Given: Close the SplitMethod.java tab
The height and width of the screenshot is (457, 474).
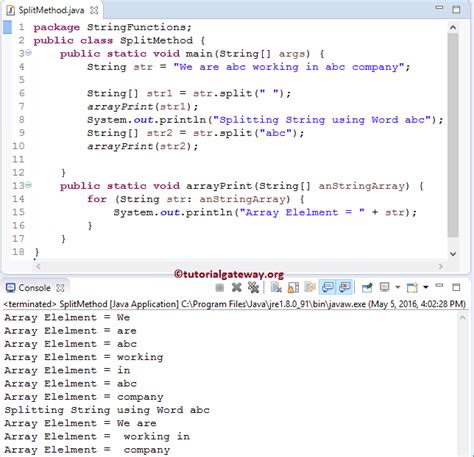Looking at the screenshot, I should coord(94,10).
